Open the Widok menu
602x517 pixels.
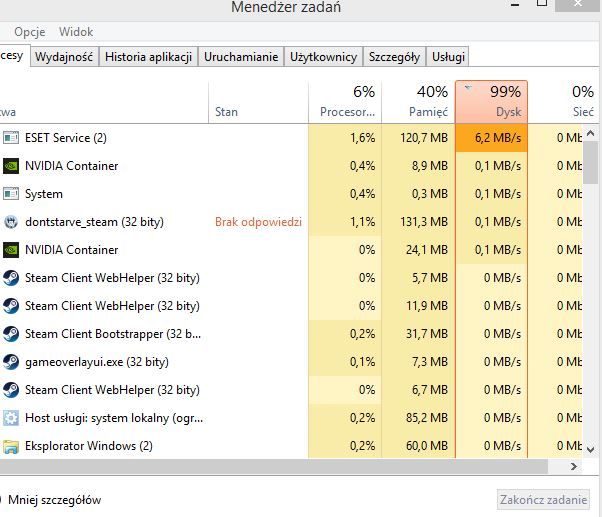(x=76, y=32)
